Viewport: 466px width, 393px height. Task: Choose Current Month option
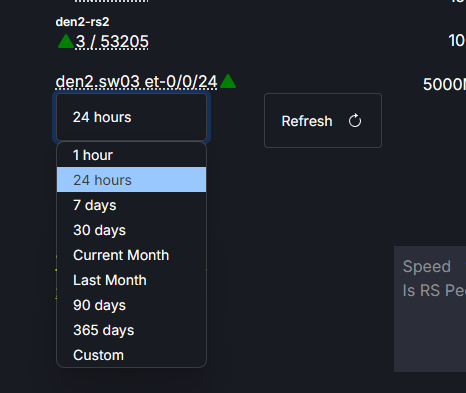(131, 255)
